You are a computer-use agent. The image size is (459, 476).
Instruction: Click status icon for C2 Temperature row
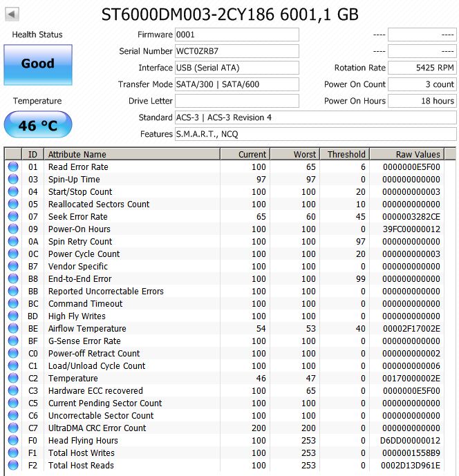(13, 379)
